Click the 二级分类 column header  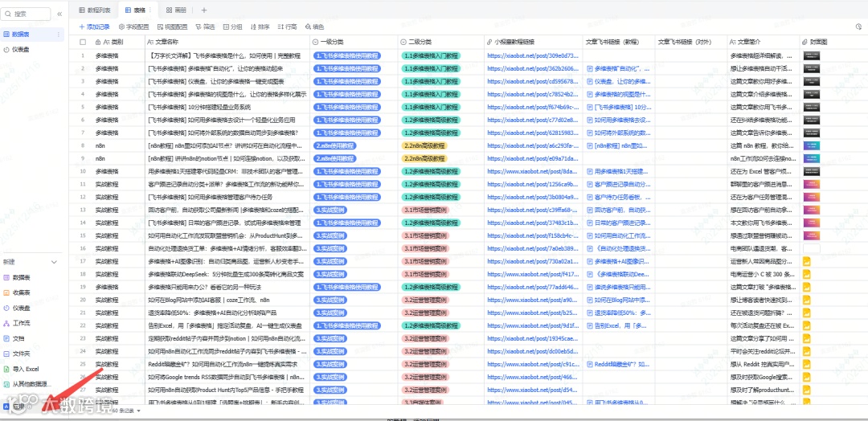tap(440, 42)
